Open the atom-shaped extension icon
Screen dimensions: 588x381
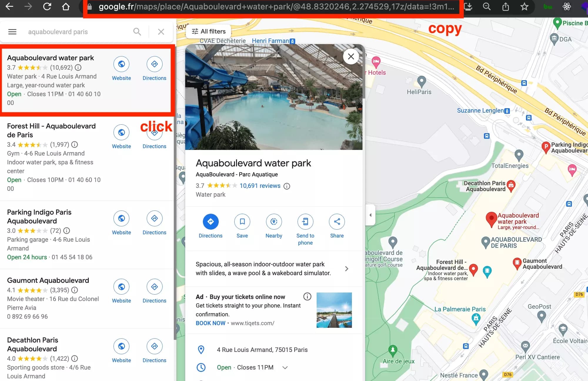point(567,6)
